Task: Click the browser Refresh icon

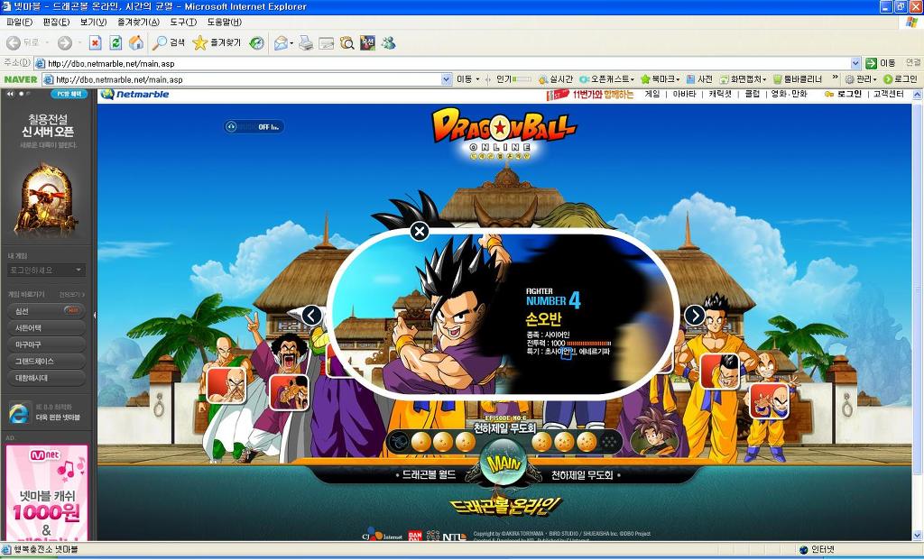Action: click(x=115, y=42)
